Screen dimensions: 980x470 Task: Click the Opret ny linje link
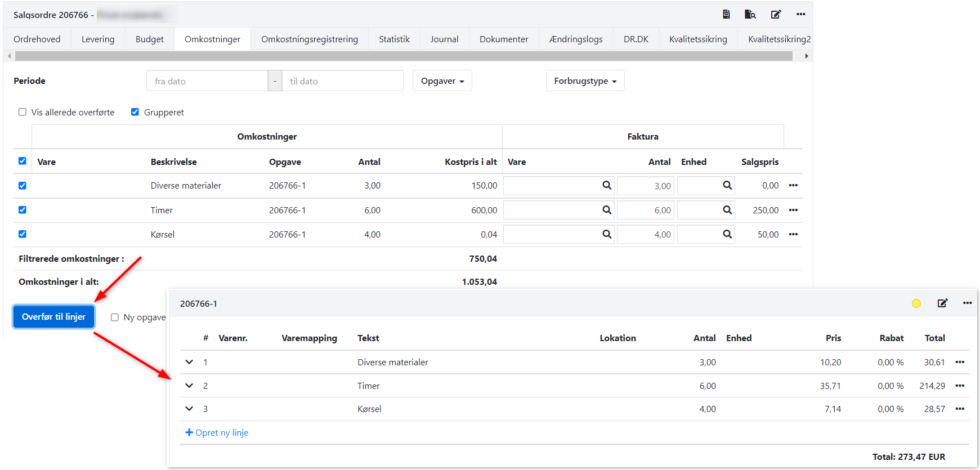coord(217,433)
